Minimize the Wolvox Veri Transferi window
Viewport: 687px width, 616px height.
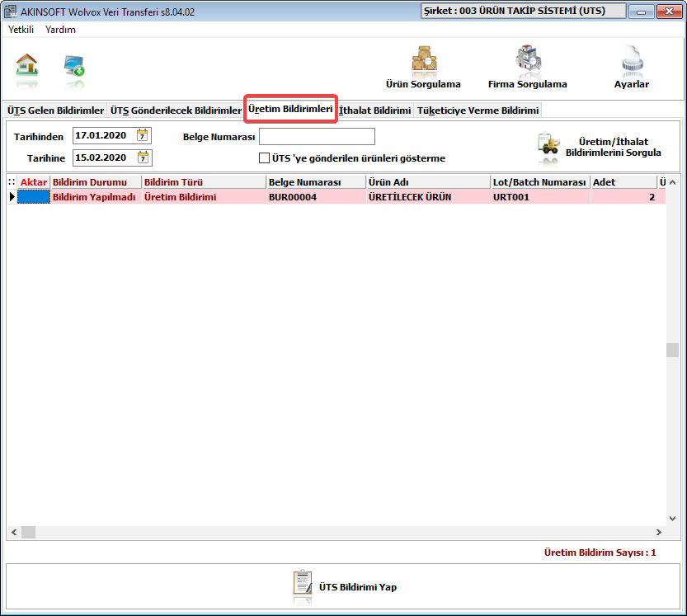641,12
